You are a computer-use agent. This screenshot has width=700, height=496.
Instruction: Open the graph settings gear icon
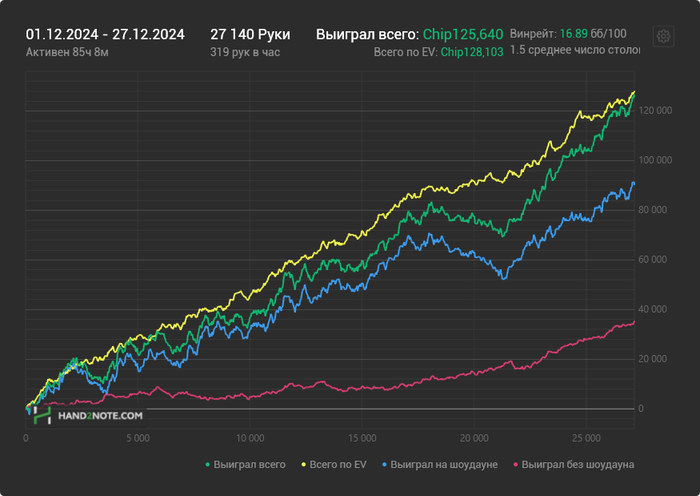pyautogui.click(x=663, y=36)
